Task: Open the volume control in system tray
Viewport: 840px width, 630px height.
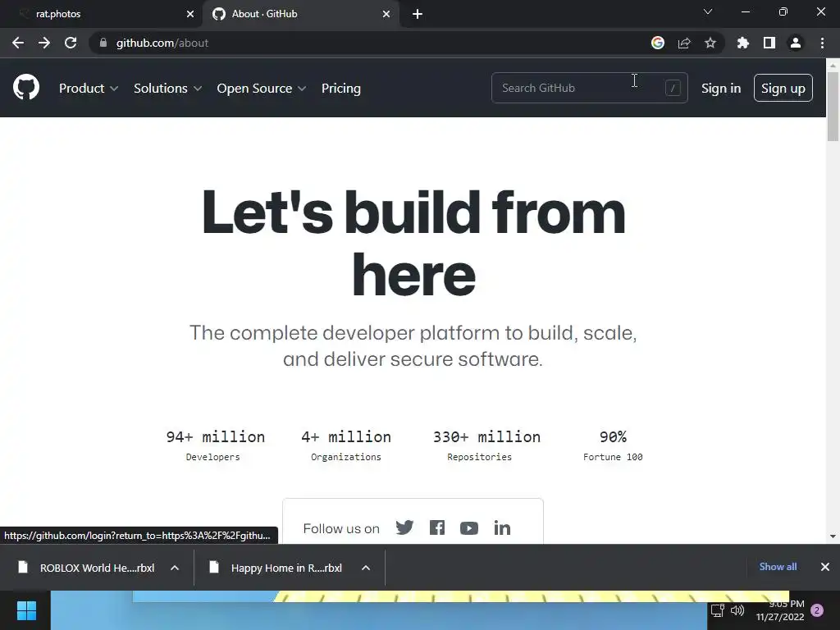Action: pos(737,610)
